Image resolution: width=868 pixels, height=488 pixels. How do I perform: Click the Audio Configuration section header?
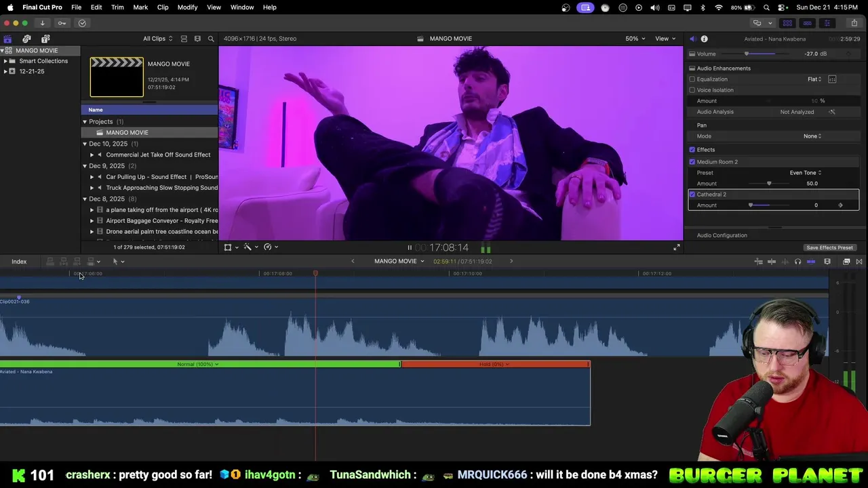(722, 235)
